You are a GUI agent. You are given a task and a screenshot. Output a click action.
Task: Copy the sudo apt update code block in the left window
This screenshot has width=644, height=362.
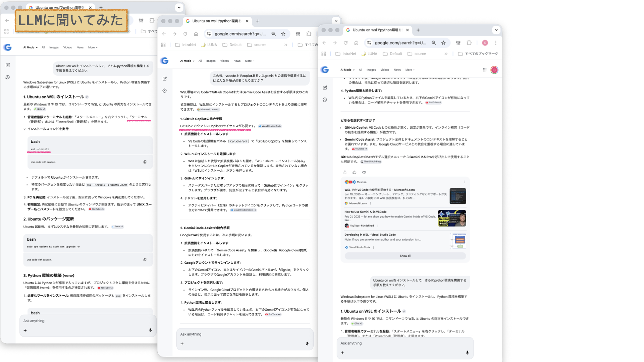(x=145, y=260)
